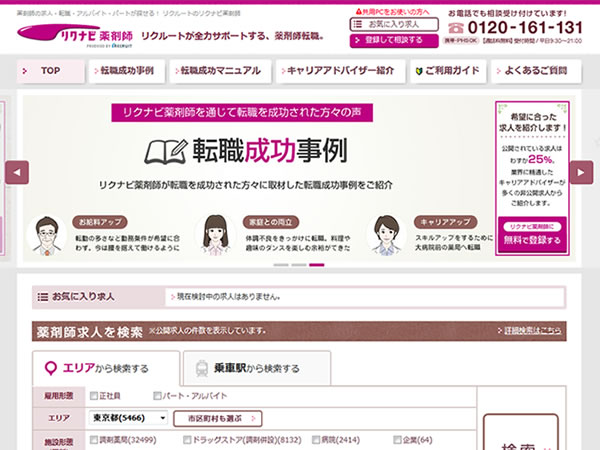Check the 正社員 checkbox
This screenshot has width=600, height=450.
pos(94,396)
